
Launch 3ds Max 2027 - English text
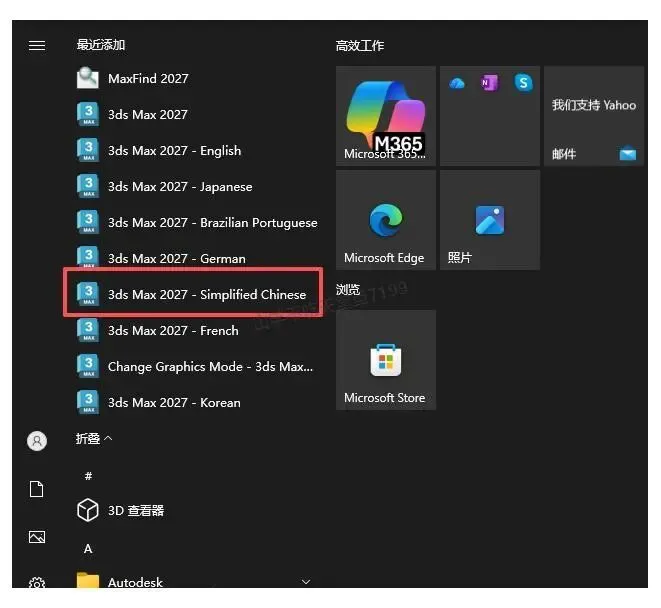coord(175,151)
